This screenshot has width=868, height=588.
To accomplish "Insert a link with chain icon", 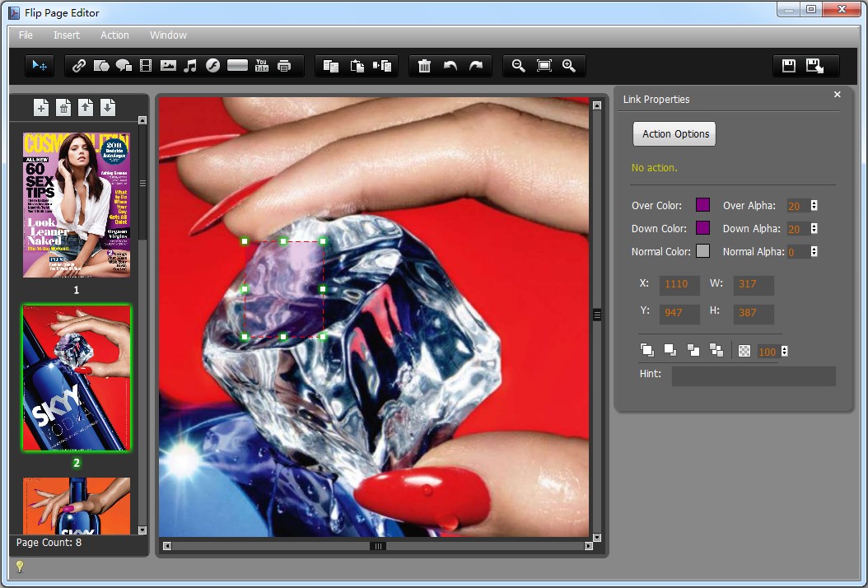I will 78,66.
